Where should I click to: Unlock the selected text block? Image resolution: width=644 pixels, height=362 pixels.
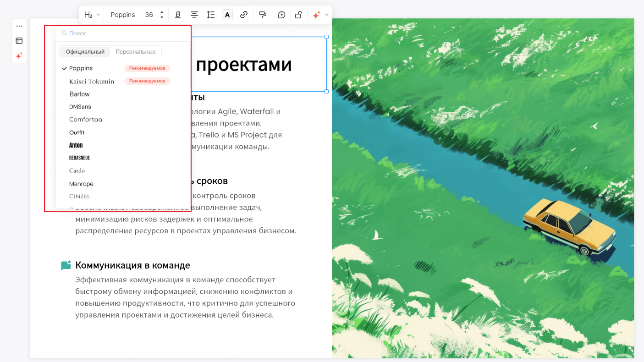point(298,14)
